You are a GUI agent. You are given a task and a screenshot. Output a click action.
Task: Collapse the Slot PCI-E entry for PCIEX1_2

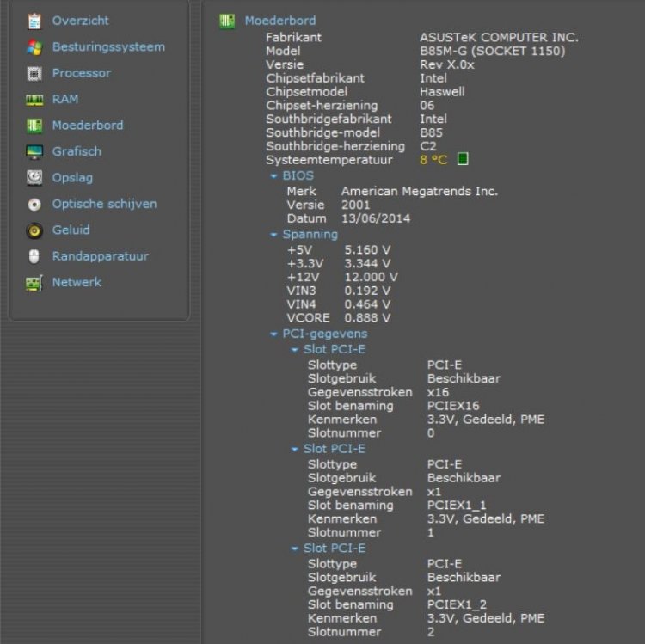click(x=295, y=549)
